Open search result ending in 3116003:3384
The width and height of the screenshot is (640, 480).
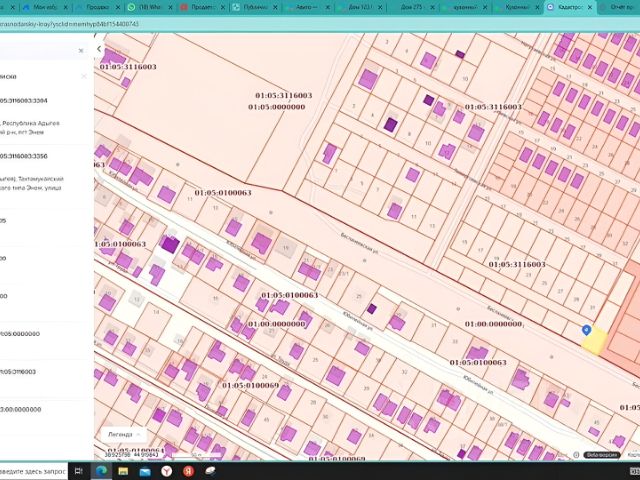(x=24, y=100)
